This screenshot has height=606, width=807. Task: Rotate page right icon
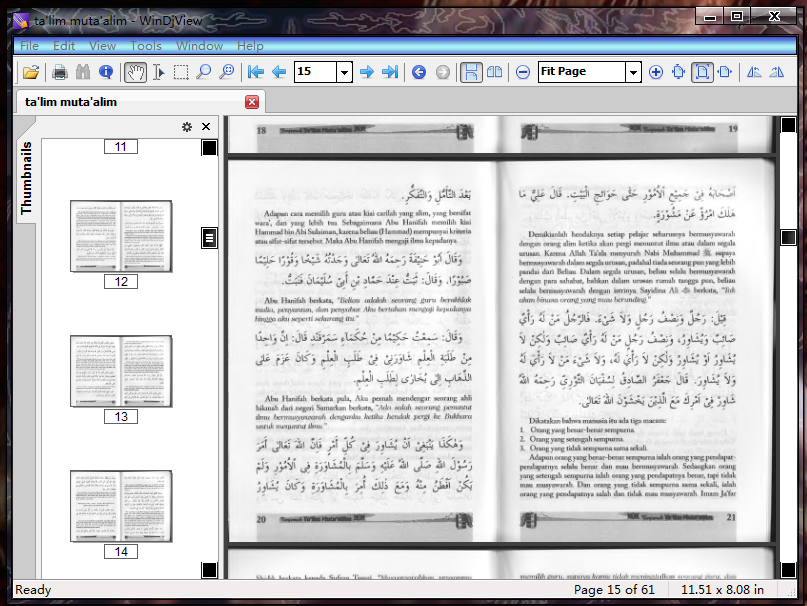(x=777, y=72)
